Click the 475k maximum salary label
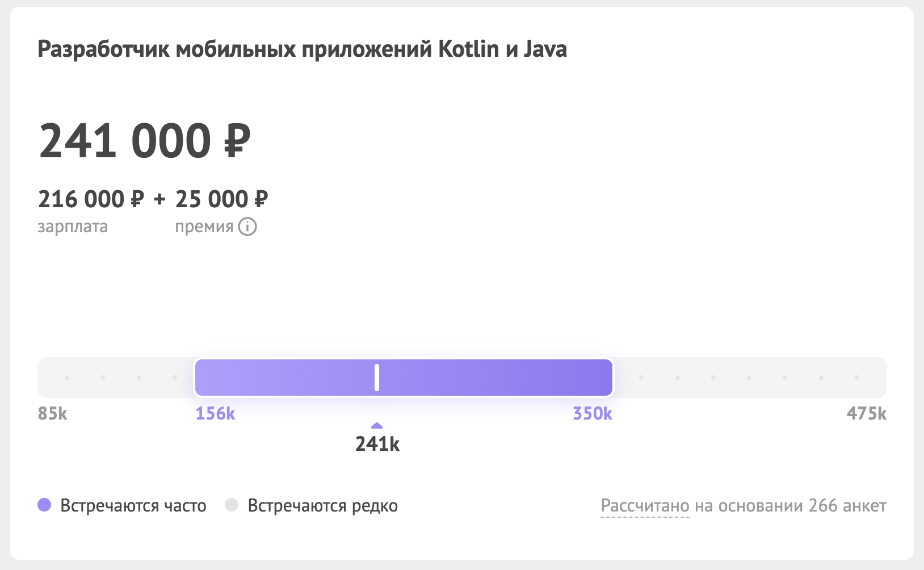This screenshot has width=924, height=570. (x=866, y=414)
